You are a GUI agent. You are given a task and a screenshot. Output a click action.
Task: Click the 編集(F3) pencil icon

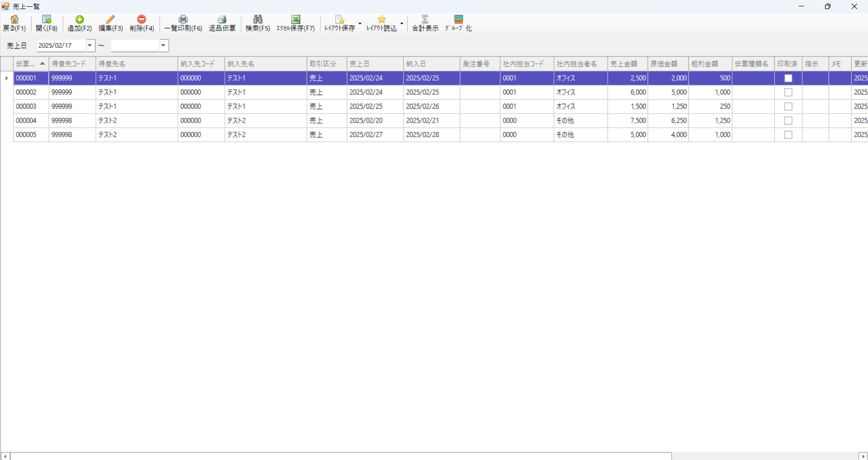[x=110, y=19]
